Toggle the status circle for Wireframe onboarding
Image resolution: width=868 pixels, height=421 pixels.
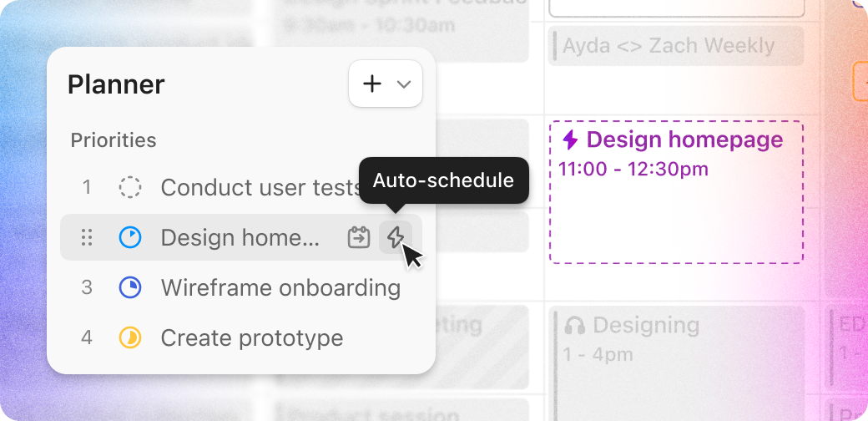click(129, 288)
